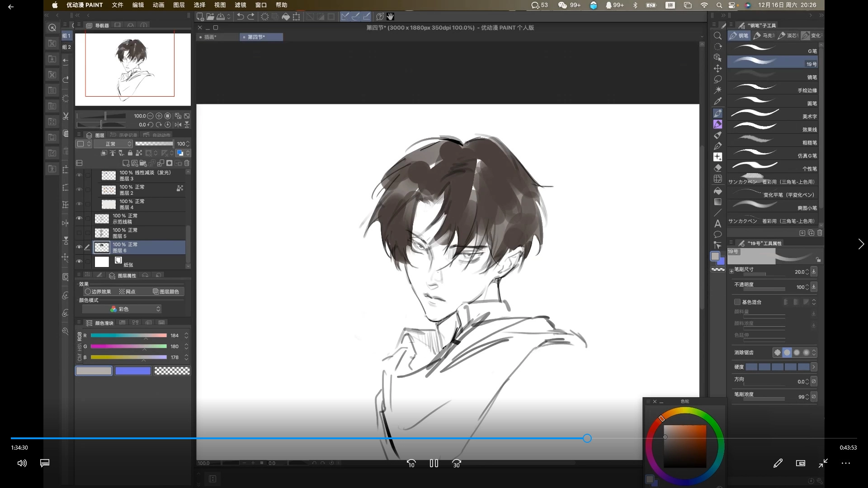Viewport: 868px width, 488px height.
Task: Select the Eraser tool
Action: [717, 168]
